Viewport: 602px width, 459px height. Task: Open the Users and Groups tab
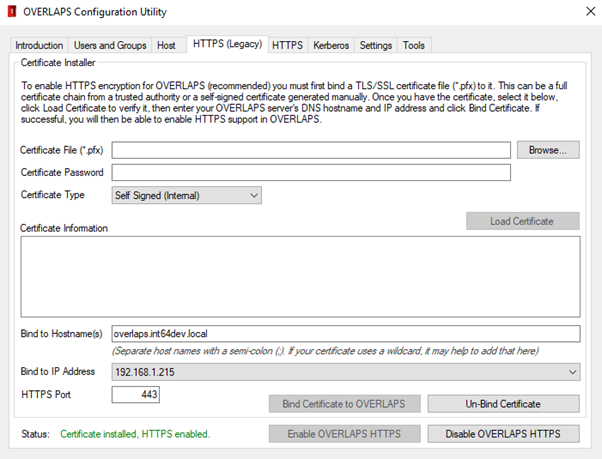click(x=110, y=45)
